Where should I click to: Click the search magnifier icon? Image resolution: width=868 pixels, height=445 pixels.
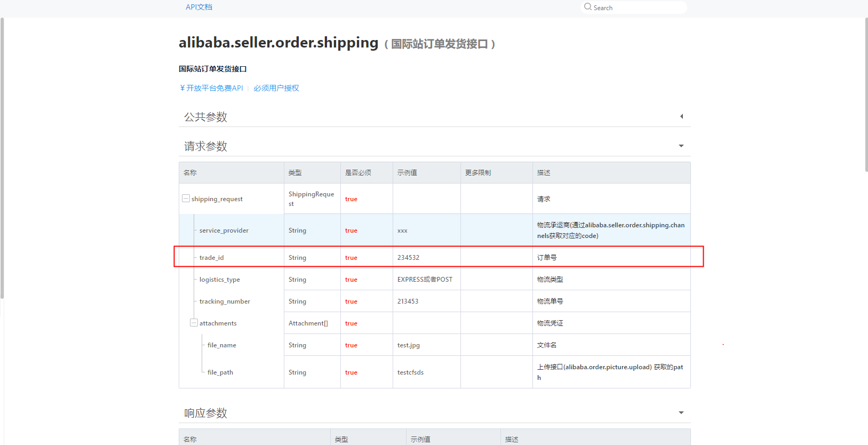tap(587, 7)
